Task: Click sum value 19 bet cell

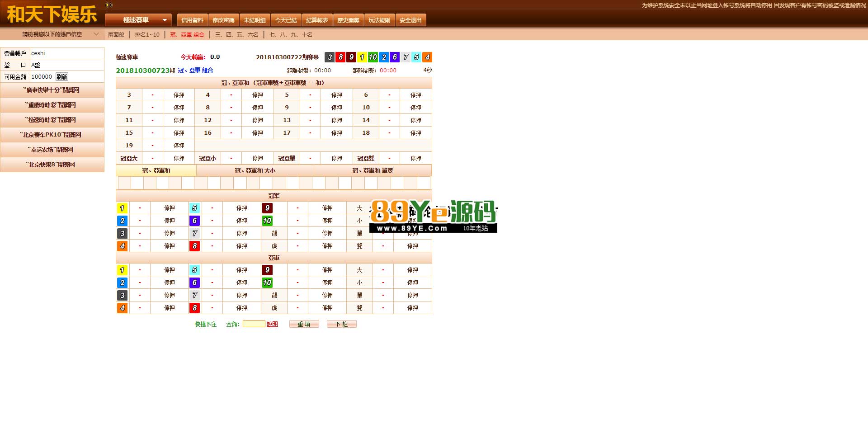Action: 129,146
